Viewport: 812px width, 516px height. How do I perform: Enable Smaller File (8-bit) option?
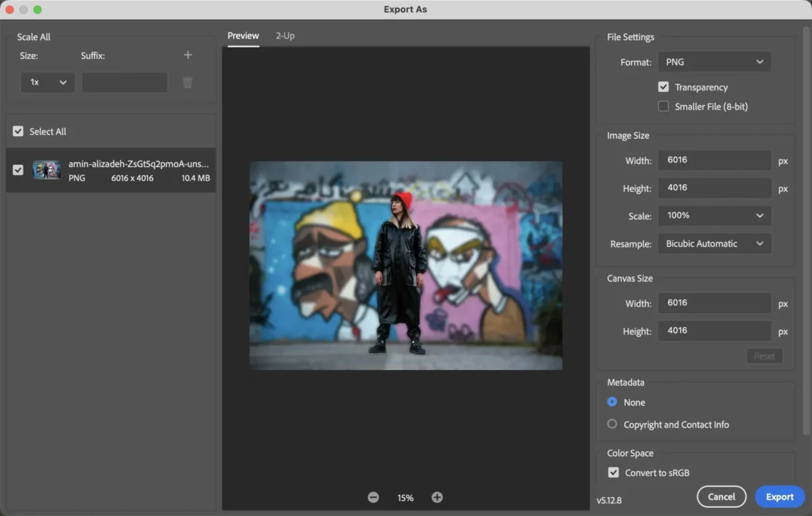[x=664, y=106]
